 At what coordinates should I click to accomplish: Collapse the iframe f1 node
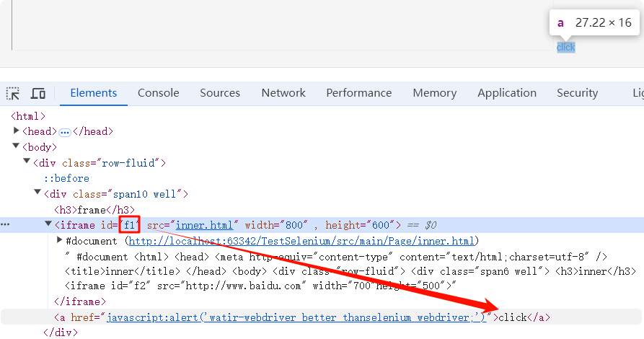pyautogui.click(x=48, y=224)
